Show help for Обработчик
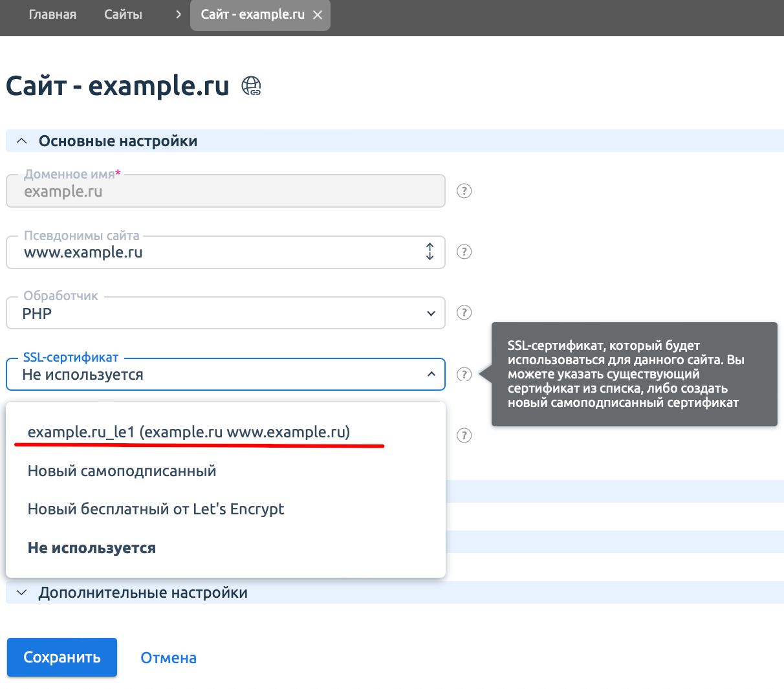 (464, 312)
